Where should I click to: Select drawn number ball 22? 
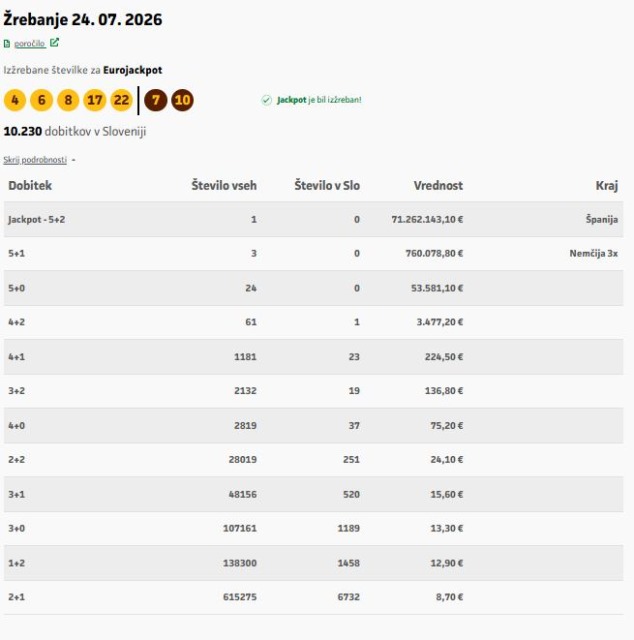click(x=121, y=100)
